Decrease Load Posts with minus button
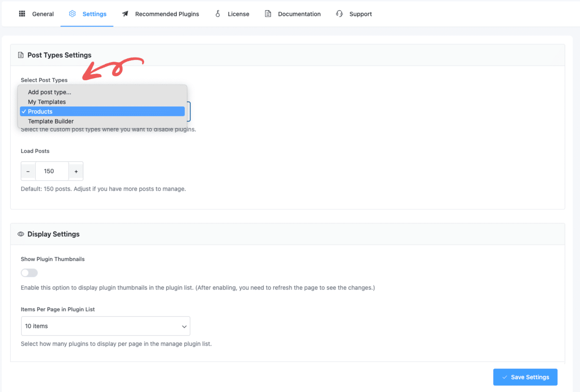The width and height of the screenshot is (580, 392). 28,171
